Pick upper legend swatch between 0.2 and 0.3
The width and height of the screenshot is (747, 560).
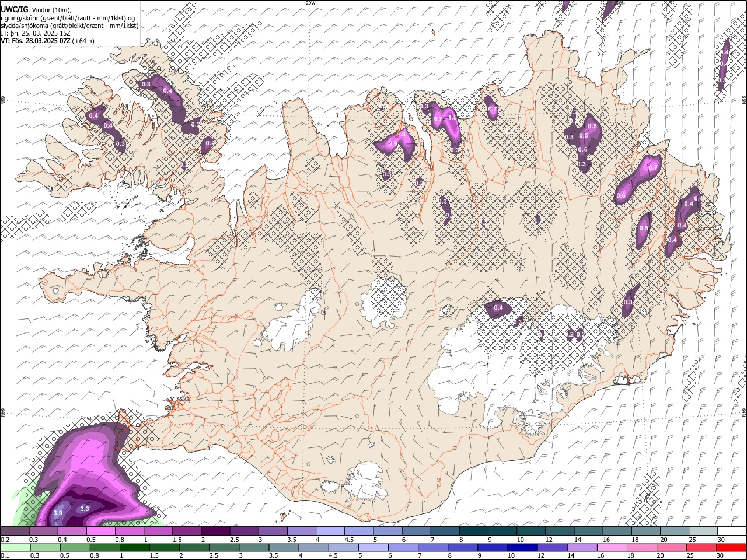[x=15, y=531]
